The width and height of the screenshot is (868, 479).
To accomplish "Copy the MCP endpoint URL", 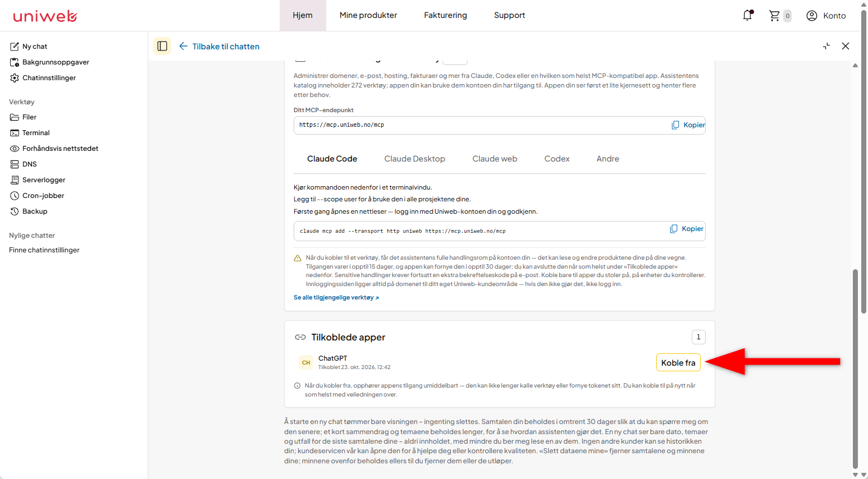I will pos(688,125).
